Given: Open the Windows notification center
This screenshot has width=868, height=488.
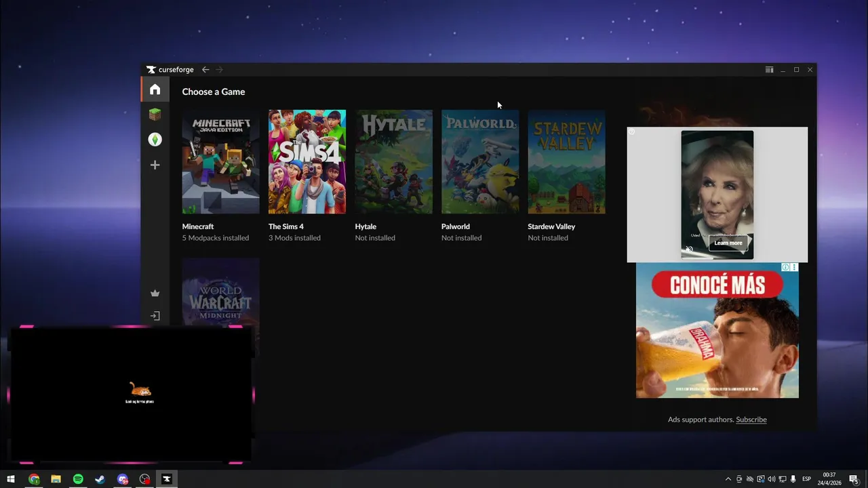Looking at the screenshot, I should 854,479.
